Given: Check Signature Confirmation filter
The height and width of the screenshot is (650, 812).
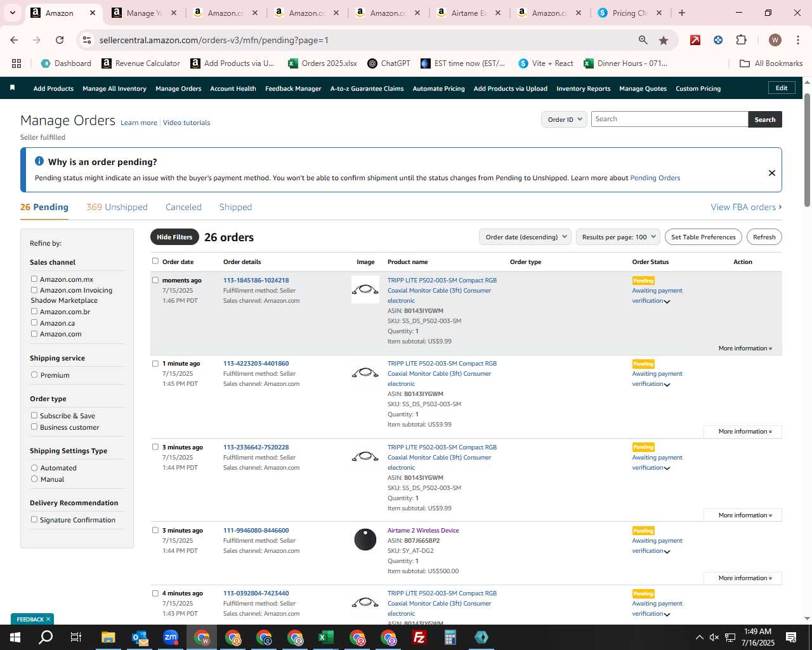Looking at the screenshot, I should tap(34, 519).
